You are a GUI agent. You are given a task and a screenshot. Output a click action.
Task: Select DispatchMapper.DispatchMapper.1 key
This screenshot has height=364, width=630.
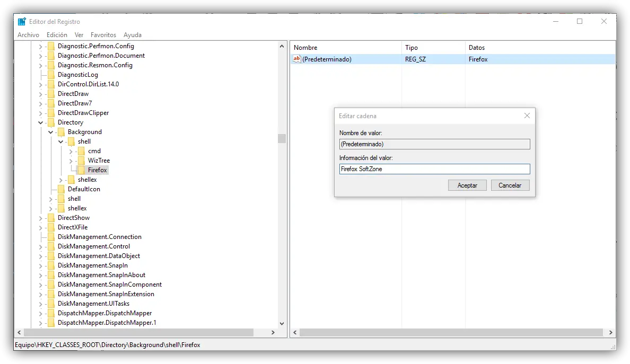[x=107, y=323]
